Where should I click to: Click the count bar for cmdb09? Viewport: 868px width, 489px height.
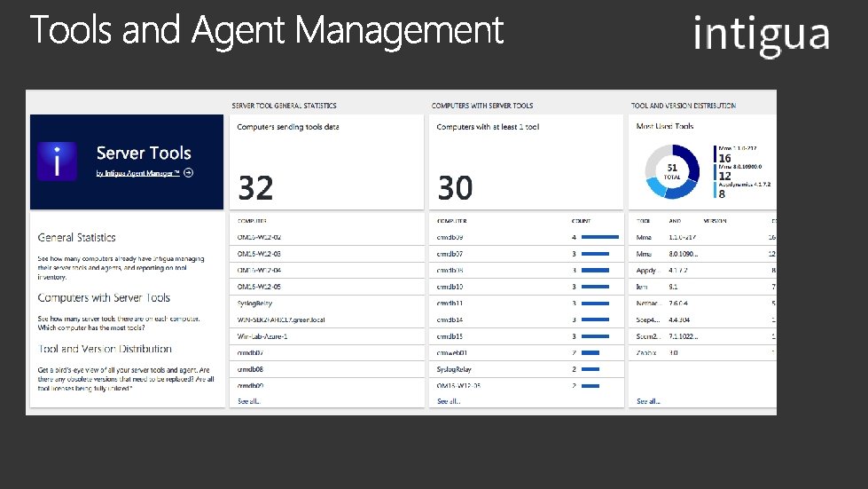pyautogui.click(x=600, y=237)
